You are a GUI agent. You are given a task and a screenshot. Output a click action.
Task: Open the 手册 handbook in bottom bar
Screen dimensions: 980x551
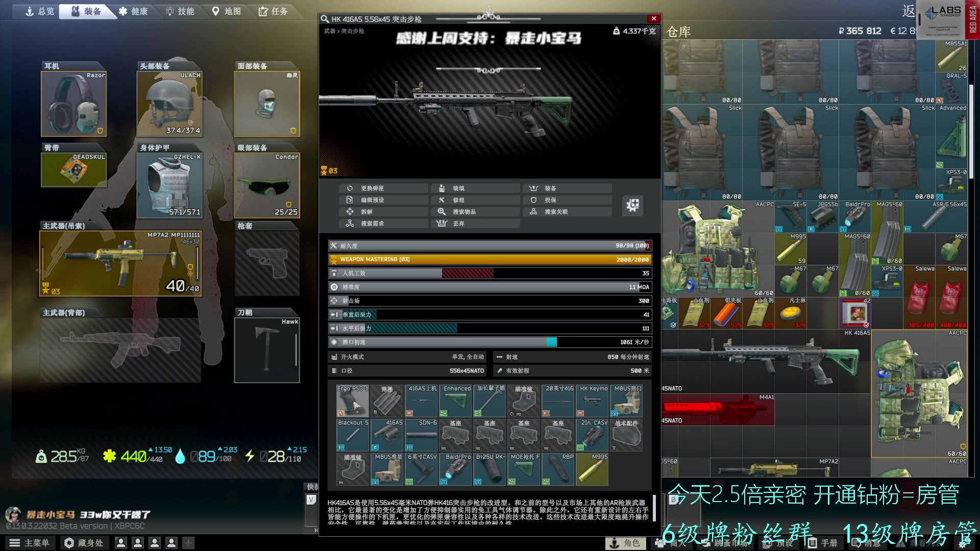tap(823, 543)
